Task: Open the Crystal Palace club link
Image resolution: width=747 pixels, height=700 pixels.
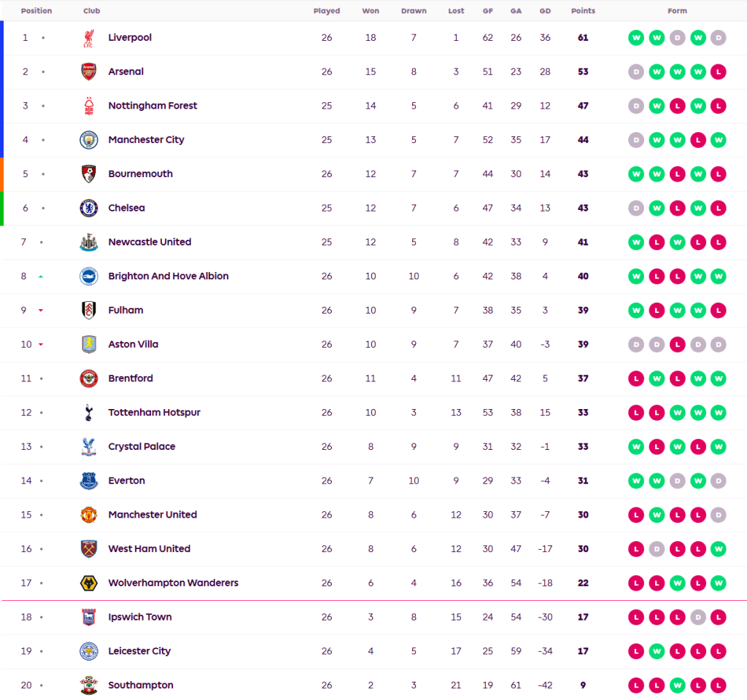Action: coord(142,446)
